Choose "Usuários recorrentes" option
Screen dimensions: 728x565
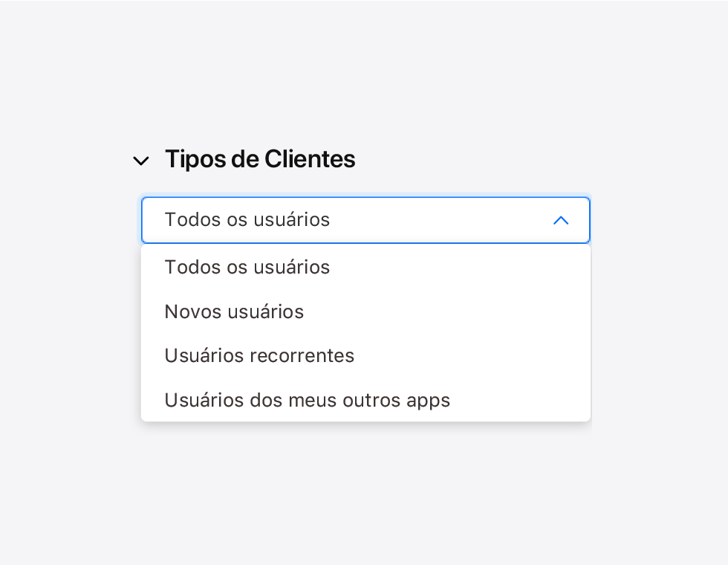click(365, 355)
